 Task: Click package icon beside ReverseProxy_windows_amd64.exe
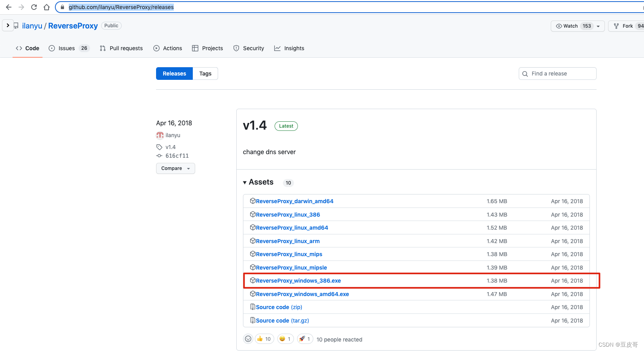pos(253,294)
